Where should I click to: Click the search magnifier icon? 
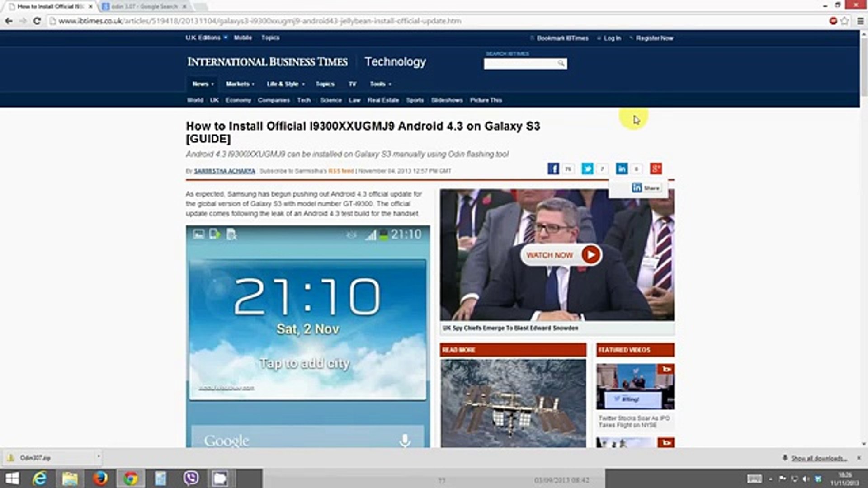tap(561, 63)
